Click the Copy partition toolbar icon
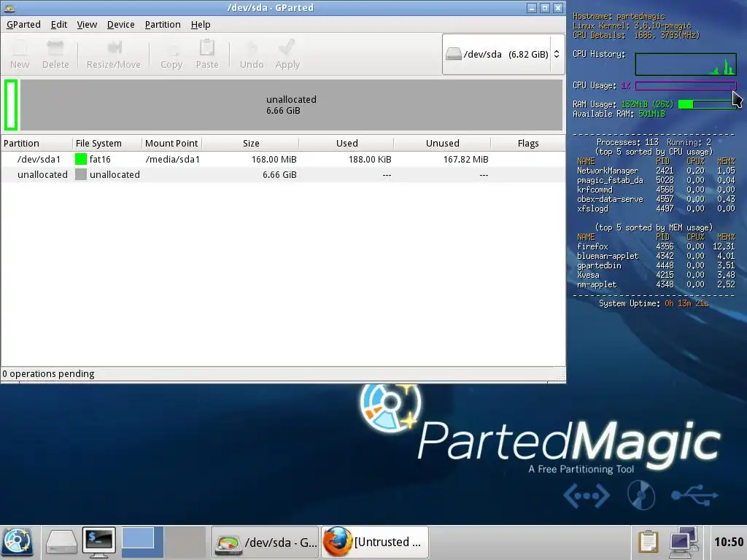The image size is (747, 560). coord(171,54)
